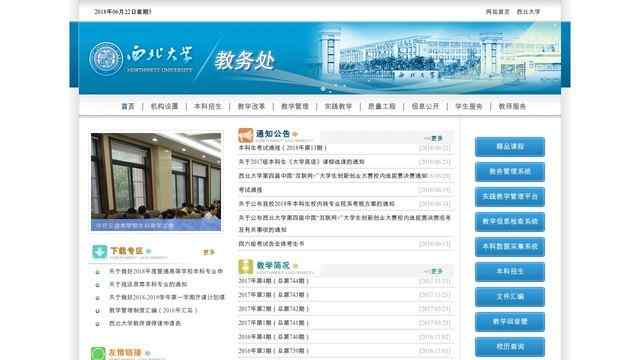
Task: Open 首页 in the navigation bar
Action: tap(128, 107)
